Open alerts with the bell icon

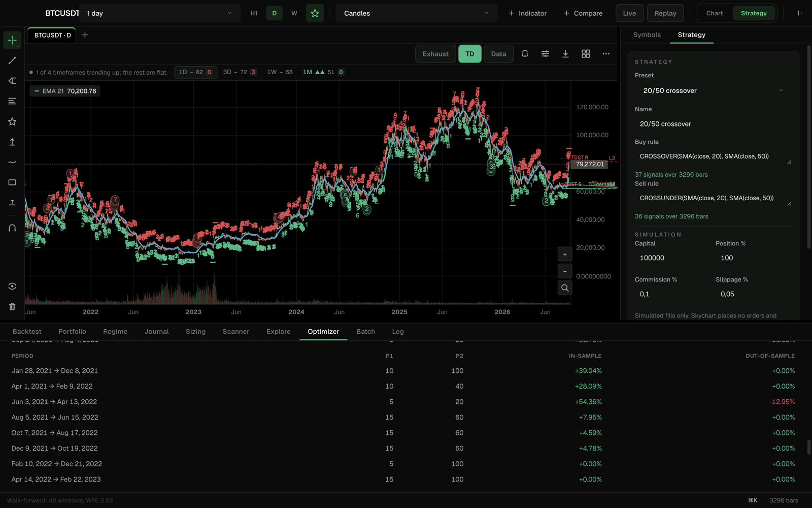tap(525, 53)
